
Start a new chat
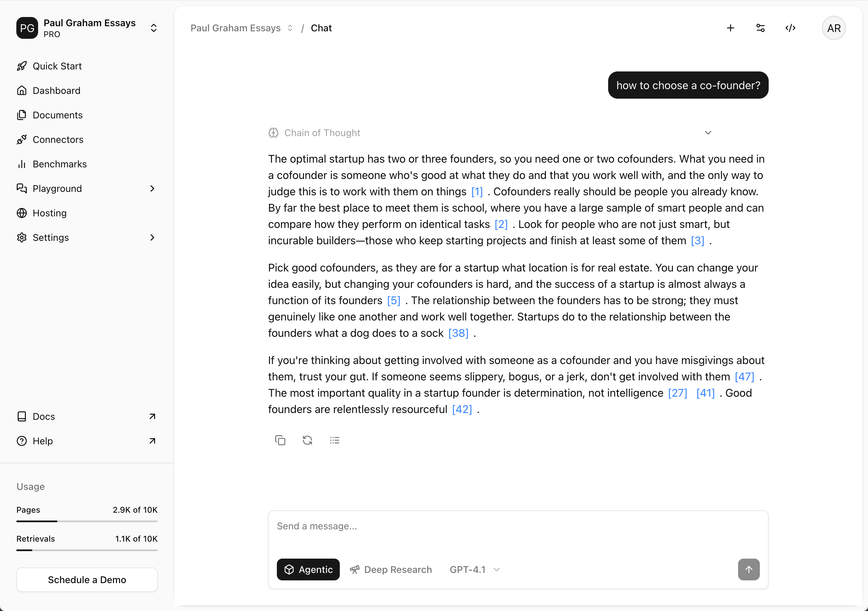click(x=730, y=28)
